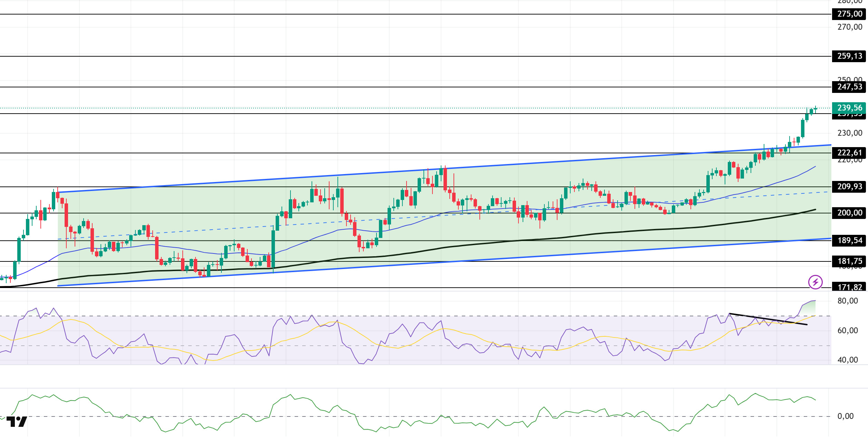The width and height of the screenshot is (868, 441).
Task: Click the 189,54 price level label
Action: [849, 241]
